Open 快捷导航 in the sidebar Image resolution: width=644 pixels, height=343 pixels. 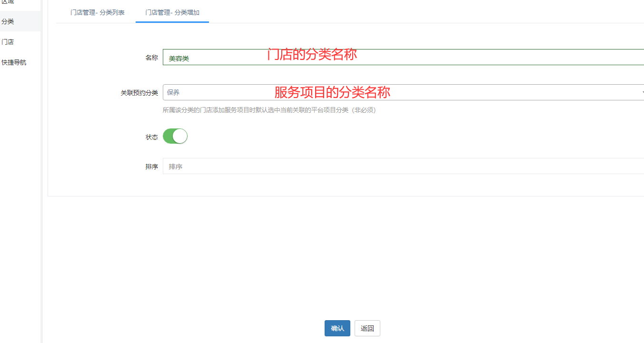[x=14, y=62]
